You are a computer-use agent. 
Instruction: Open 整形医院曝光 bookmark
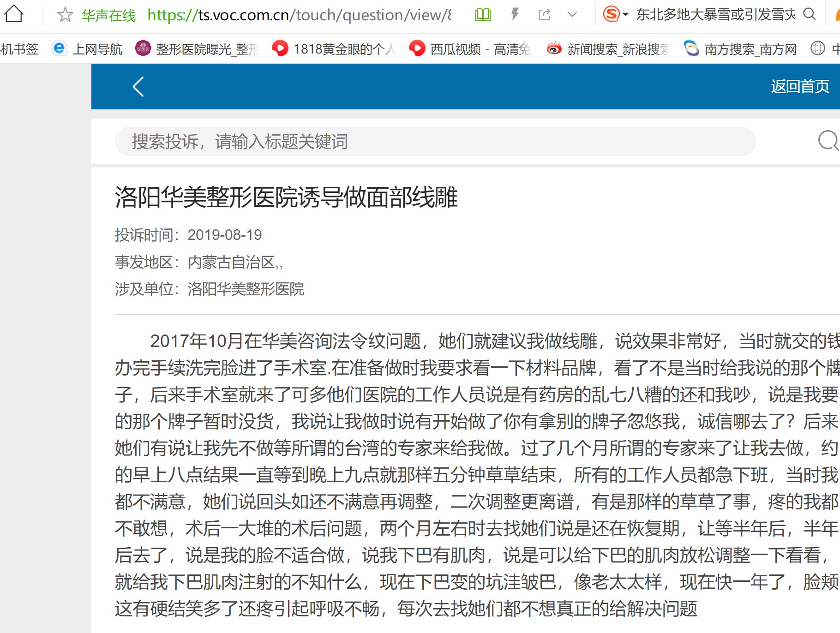point(197,48)
